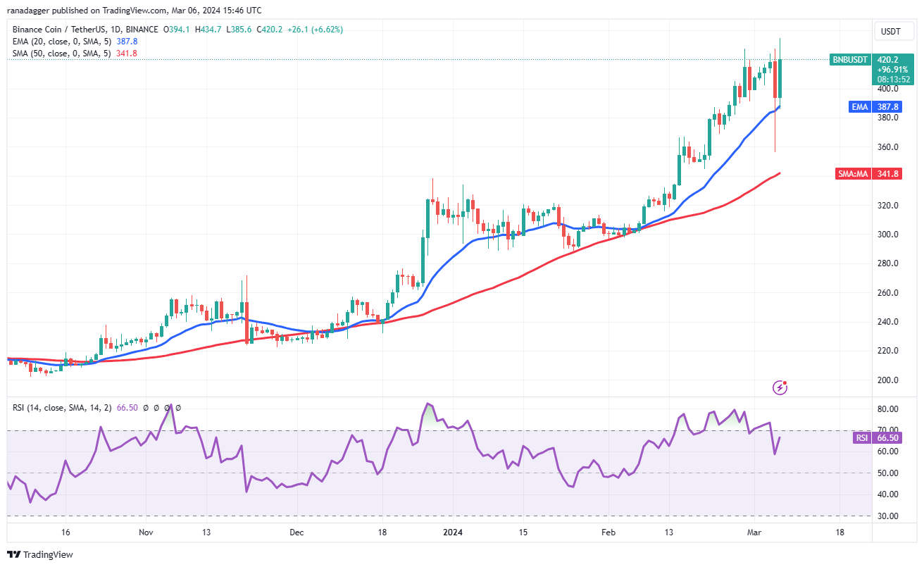This screenshot has height=567, width=924.
Task: Click the 15 date label on the time axis
Action: pyautogui.click(x=523, y=533)
